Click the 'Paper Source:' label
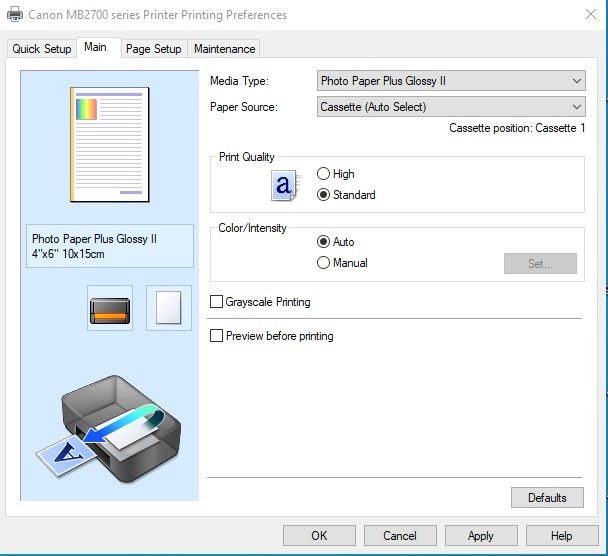This screenshot has height=556, width=608. 244,107
